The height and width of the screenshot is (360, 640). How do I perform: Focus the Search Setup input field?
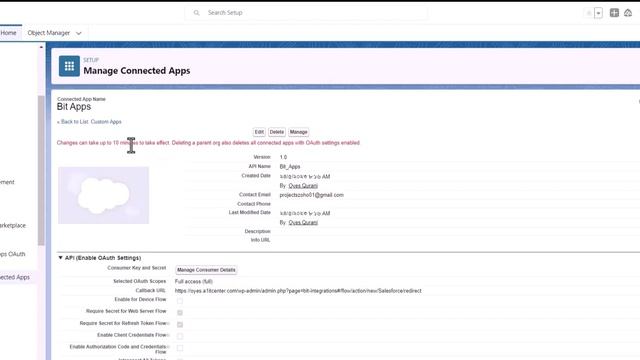coord(306,13)
